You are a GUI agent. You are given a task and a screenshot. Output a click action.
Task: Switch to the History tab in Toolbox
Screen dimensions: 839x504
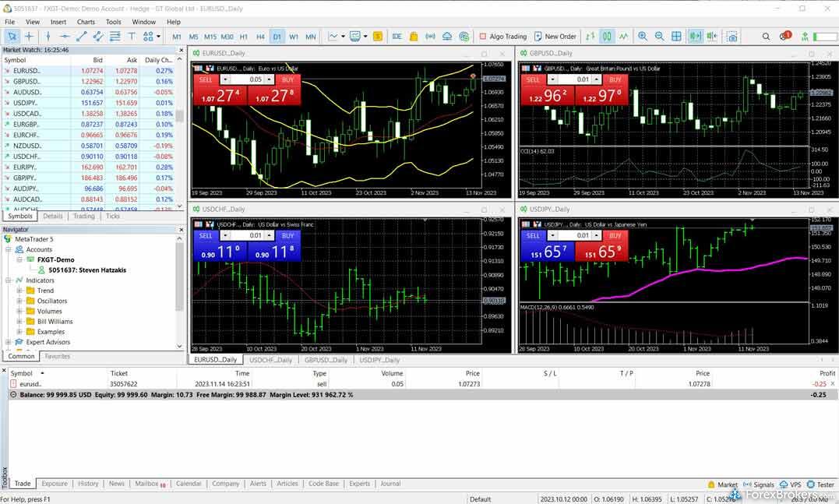click(x=88, y=484)
